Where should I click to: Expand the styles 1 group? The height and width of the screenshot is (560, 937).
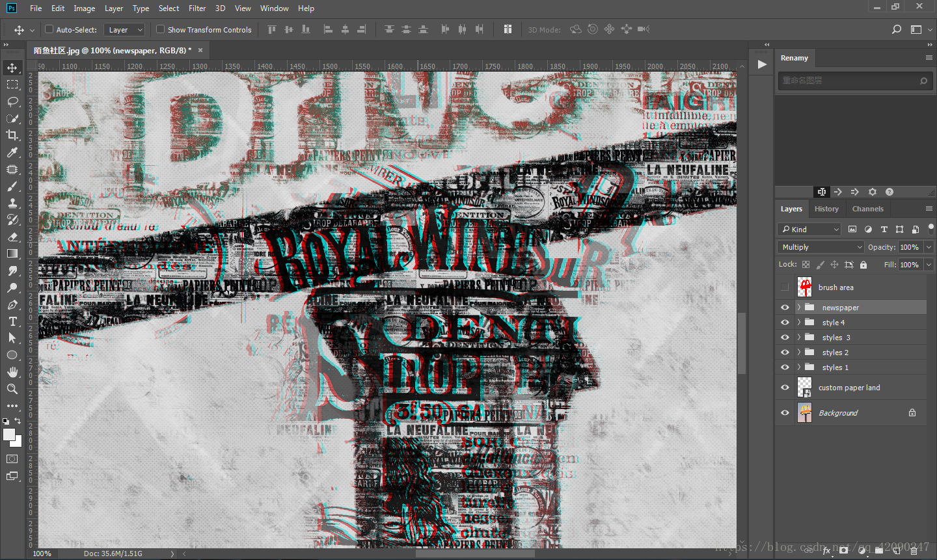798,367
